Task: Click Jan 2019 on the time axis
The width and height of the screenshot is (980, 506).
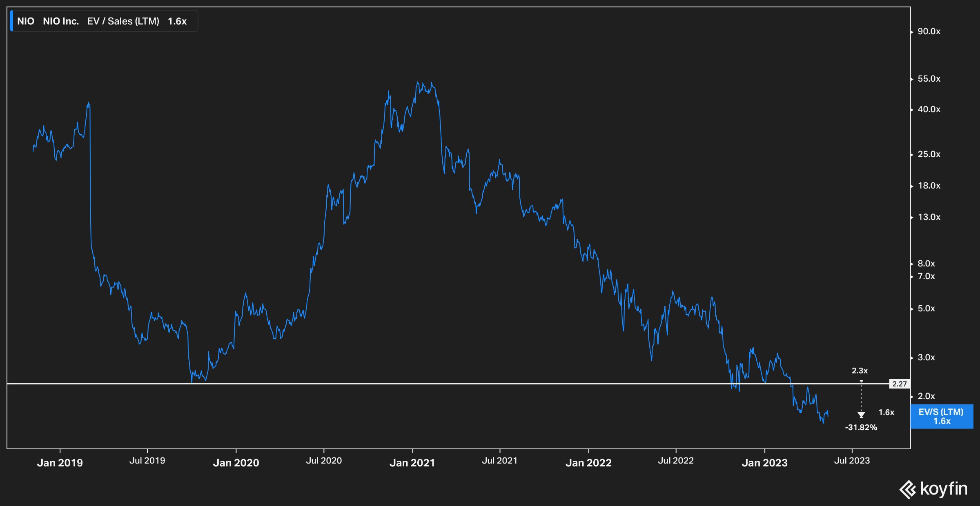Action: point(60,463)
